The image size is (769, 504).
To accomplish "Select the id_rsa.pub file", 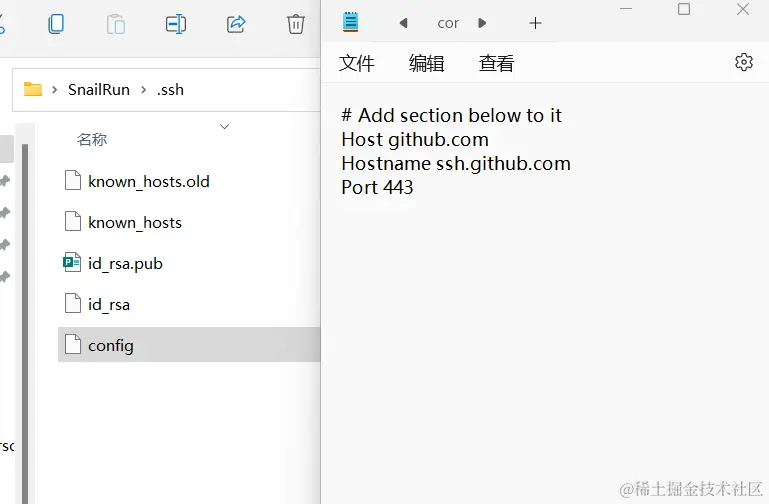I will pyautogui.click(x=189, y=263).
